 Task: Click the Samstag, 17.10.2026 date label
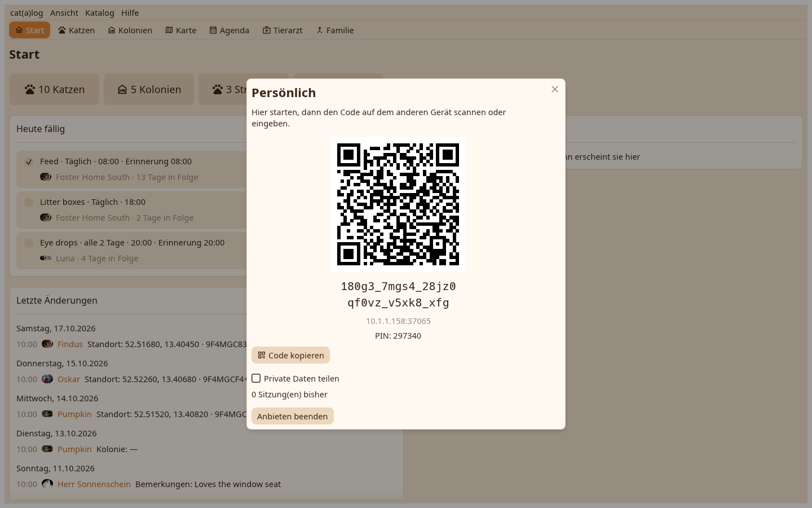pos(56,328)
